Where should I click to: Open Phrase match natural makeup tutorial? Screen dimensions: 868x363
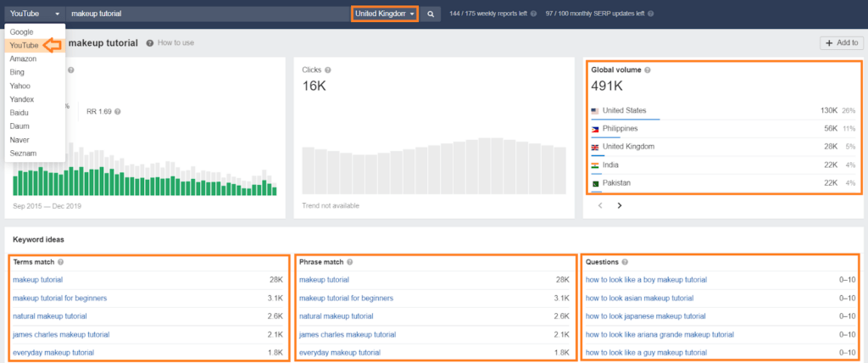337,316
